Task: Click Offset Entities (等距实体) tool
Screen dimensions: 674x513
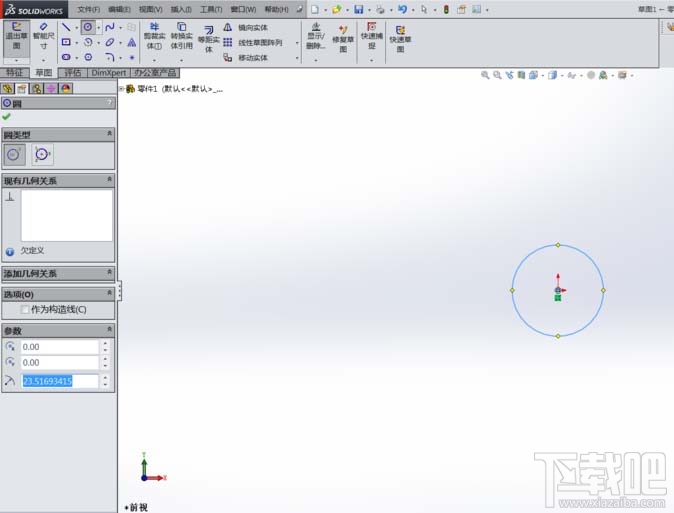Action: click(x=208, y=39)
